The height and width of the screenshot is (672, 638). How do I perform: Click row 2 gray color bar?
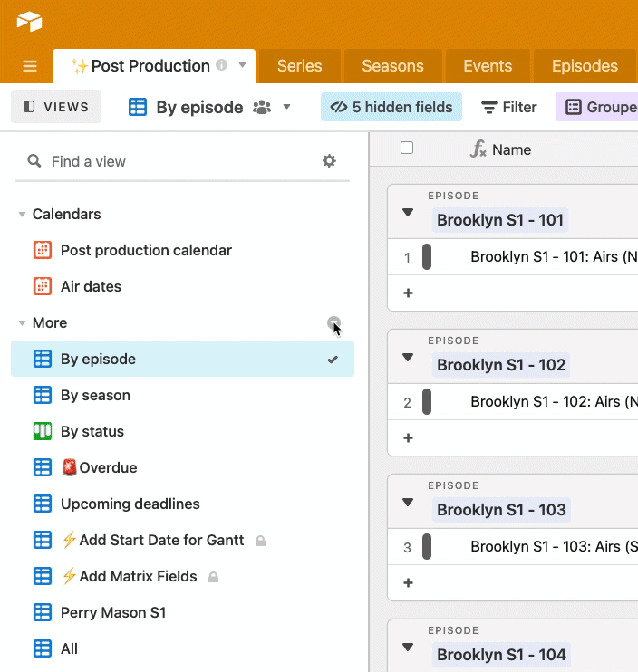click(427, 401)
